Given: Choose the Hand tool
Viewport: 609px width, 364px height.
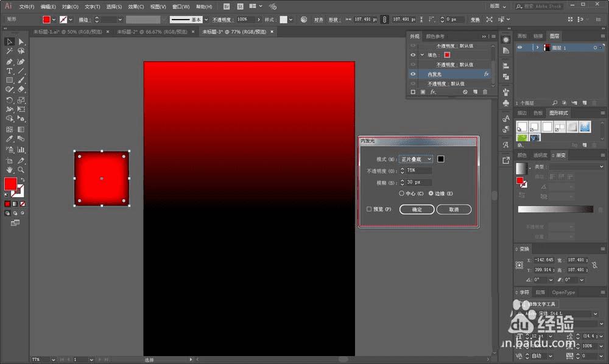Looking at the screenshot, I should (10, 169).
